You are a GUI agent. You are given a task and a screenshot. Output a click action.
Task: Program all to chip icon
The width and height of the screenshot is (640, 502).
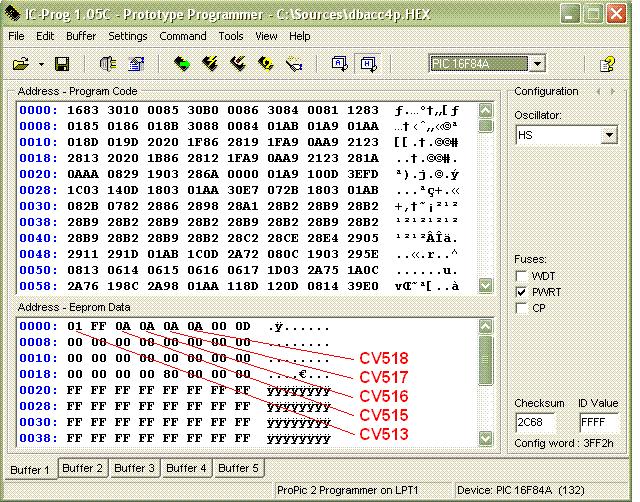(x=210, y=64)
